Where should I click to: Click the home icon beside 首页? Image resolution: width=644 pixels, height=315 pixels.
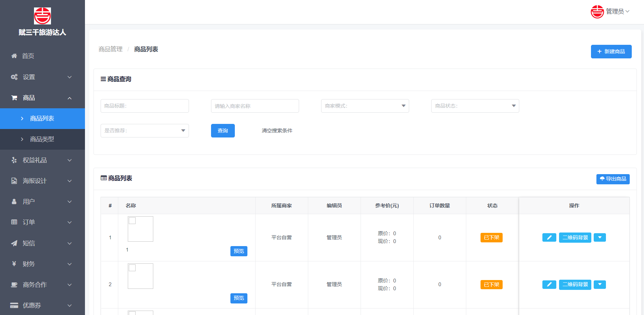[14, 56]
